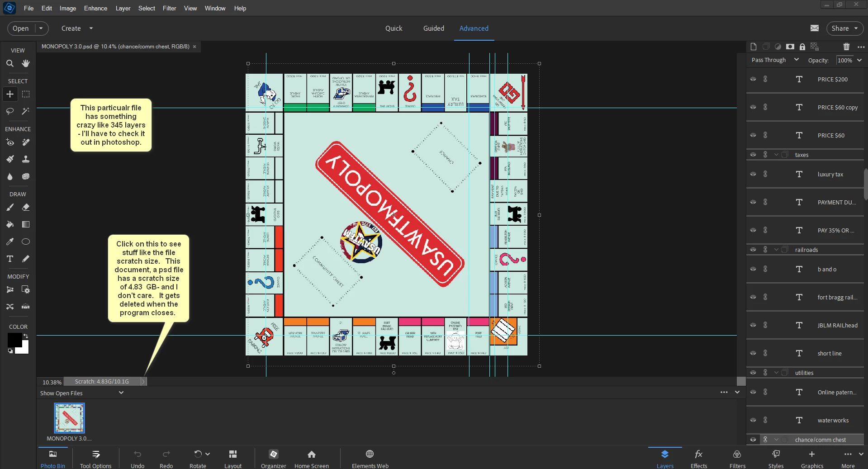Launch the Organizer
Image resolution: width=868 pixels, height=469 pixels.
pyautogui.click(x=274, y=459)
